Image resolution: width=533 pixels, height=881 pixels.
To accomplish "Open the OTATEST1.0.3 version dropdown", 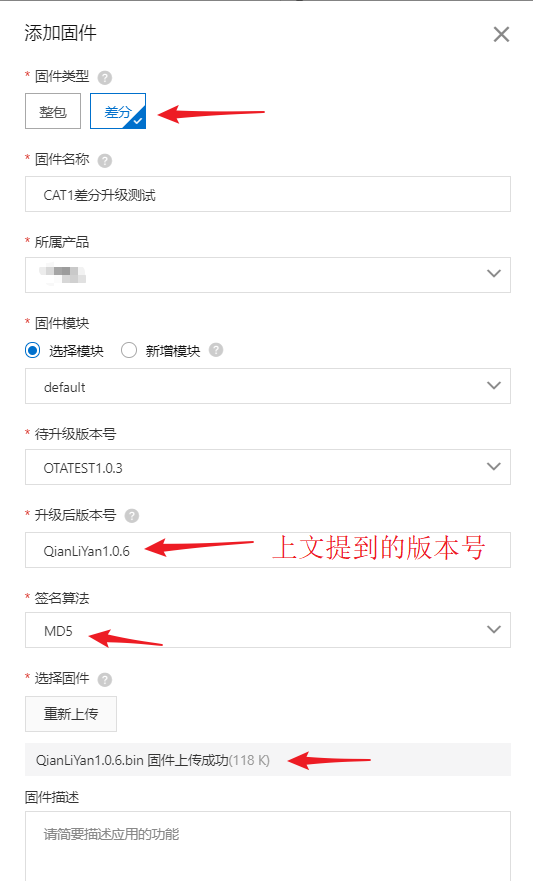I will pos(268,467).
